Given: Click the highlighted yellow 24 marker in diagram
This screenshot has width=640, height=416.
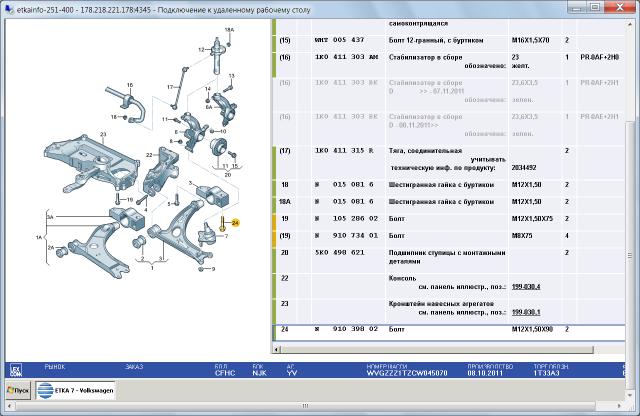Looking at the screenshot, I should (235, 223).
